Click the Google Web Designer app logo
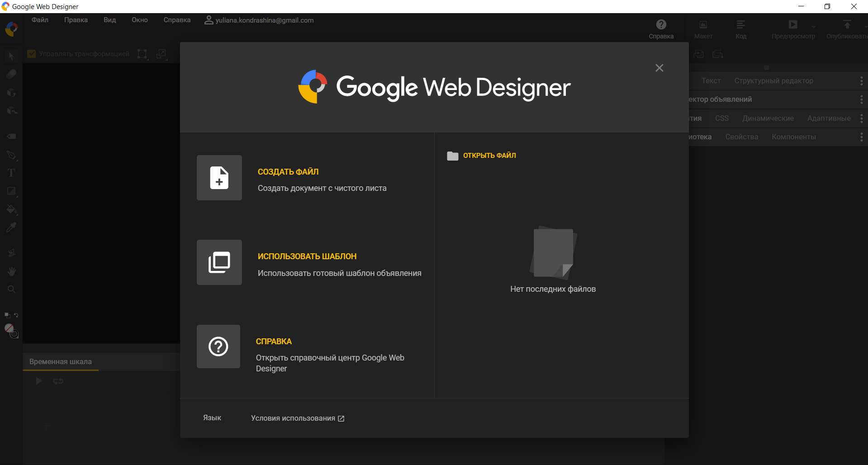The height and width of the screenshot is (465, 868). coord(11,29)
